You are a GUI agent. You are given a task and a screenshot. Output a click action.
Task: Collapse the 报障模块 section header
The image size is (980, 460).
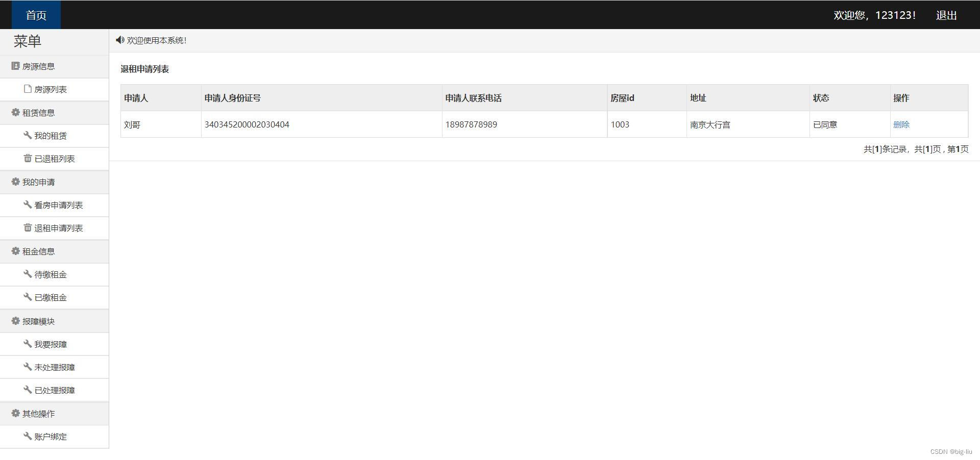pos(38,321)
